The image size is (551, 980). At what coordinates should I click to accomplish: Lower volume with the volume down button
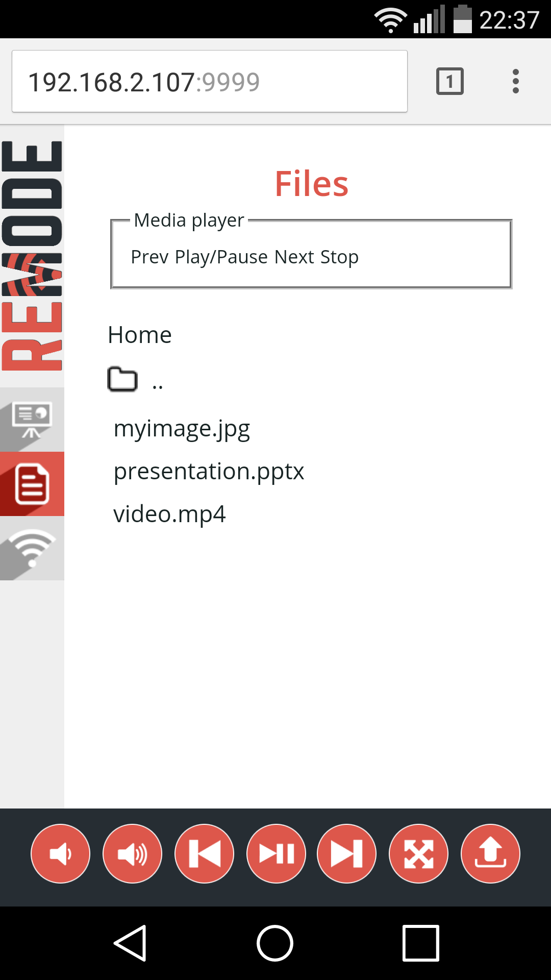click(60, 853)
